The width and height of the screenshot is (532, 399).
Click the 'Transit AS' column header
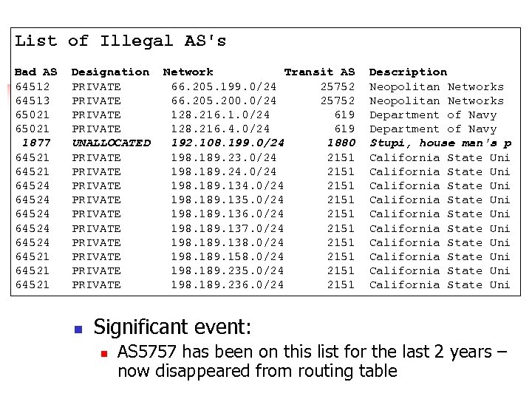(x=319, y=72)
